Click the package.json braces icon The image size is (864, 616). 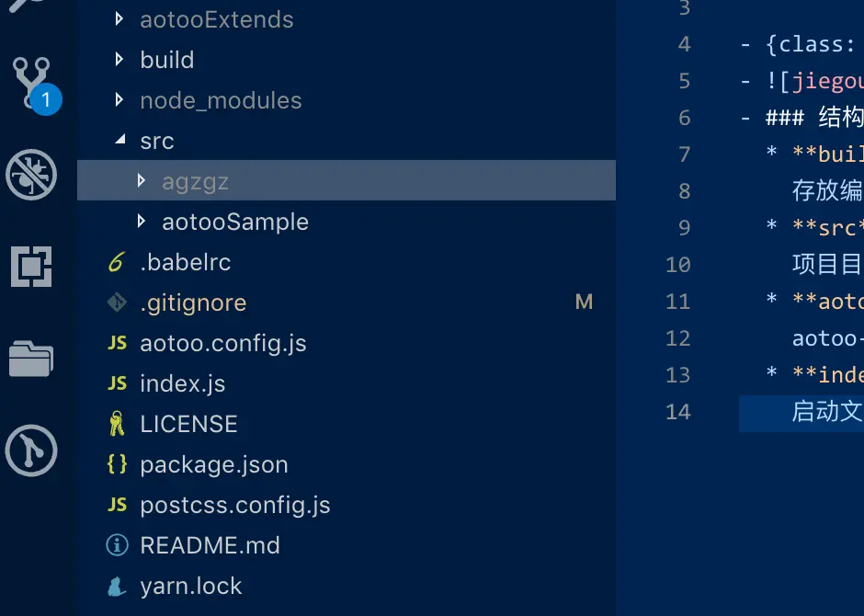[x=117, y=464]
